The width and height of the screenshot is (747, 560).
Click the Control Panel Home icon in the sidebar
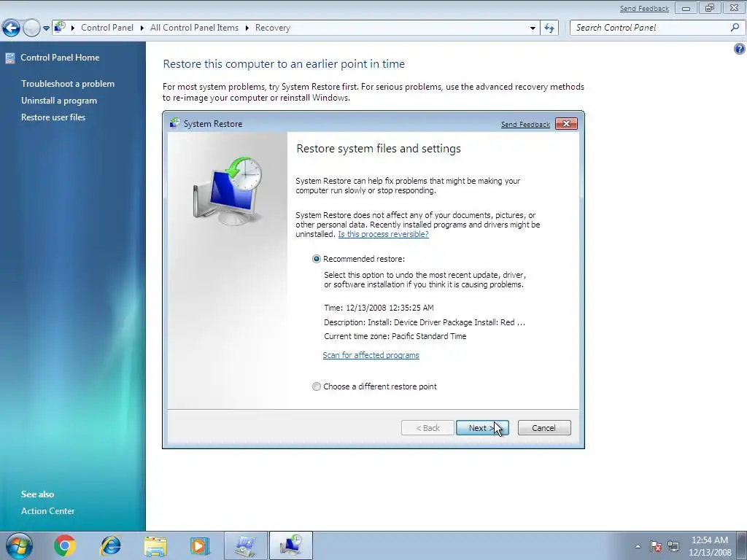tap(10, 58)
